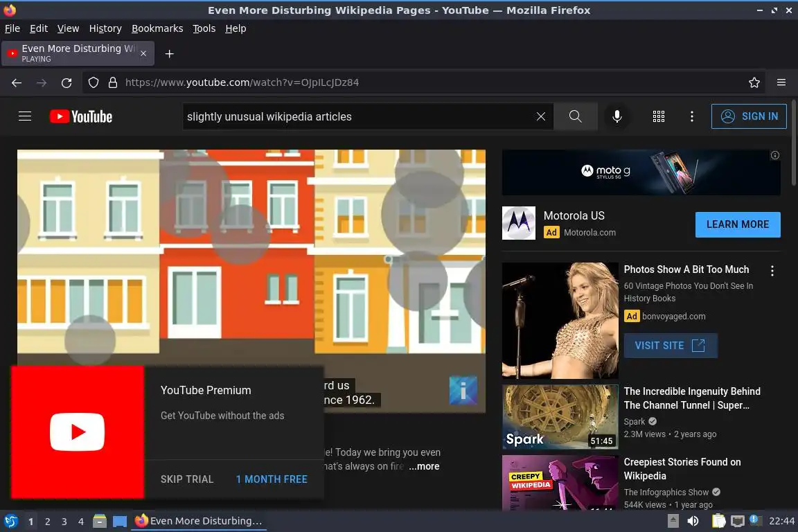
Task: Open the Help menu
Action: [x=236, y=28]
